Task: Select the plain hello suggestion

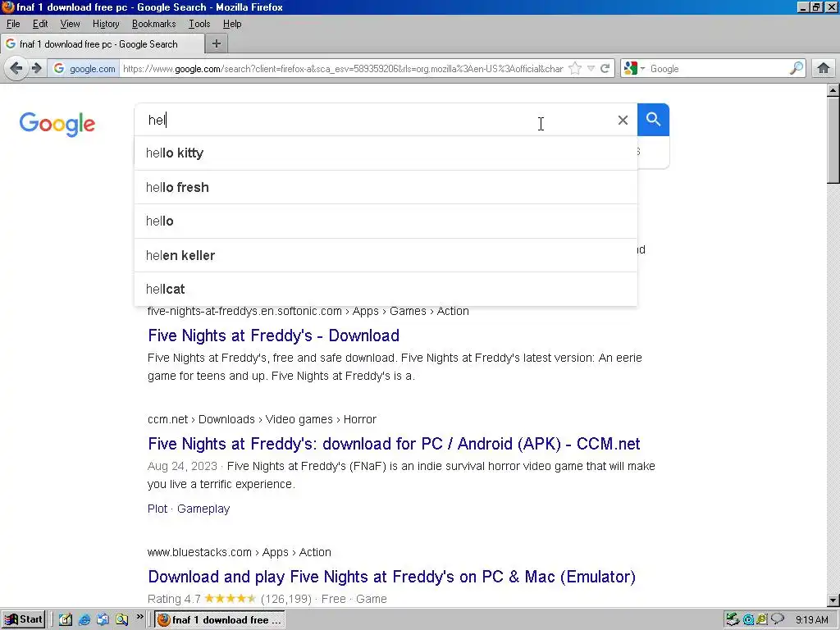Action: click(386, 221)
